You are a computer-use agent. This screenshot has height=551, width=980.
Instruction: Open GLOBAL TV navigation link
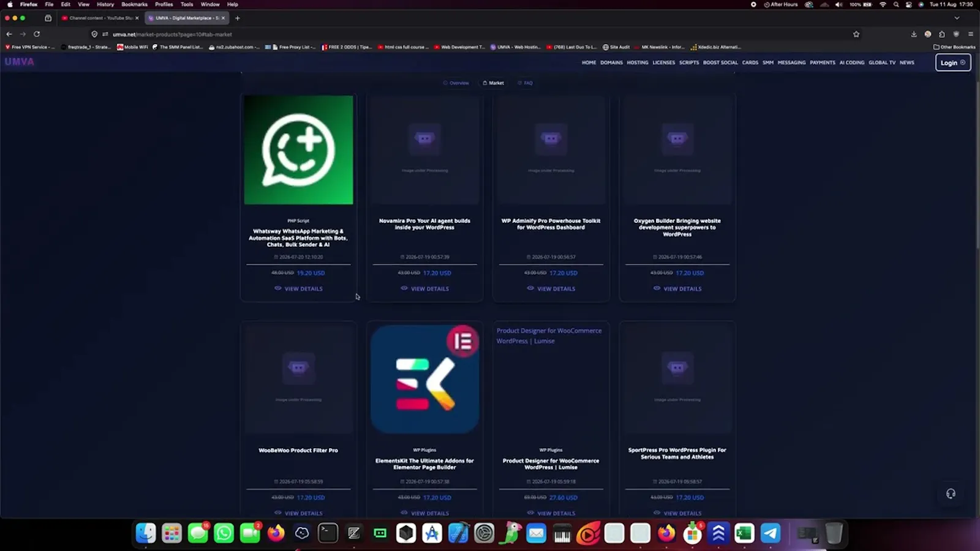tap(881, 62)
